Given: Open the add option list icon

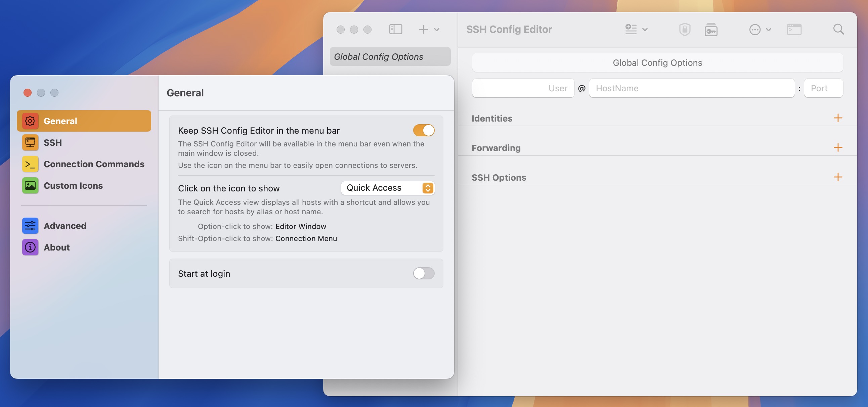Looking at the screenshot, I should [631, 29].
